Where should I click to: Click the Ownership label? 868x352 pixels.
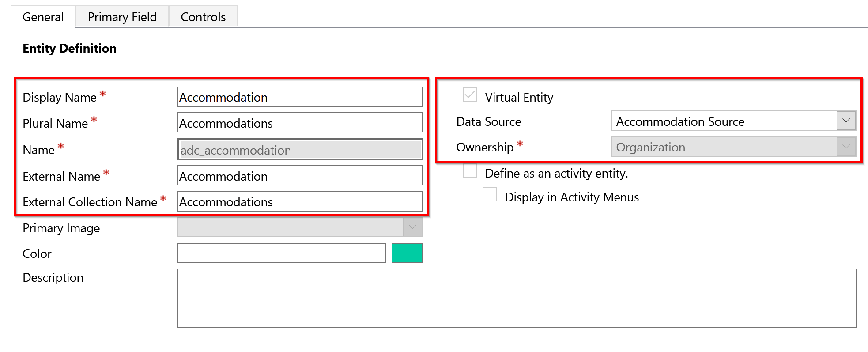(485, 147)
